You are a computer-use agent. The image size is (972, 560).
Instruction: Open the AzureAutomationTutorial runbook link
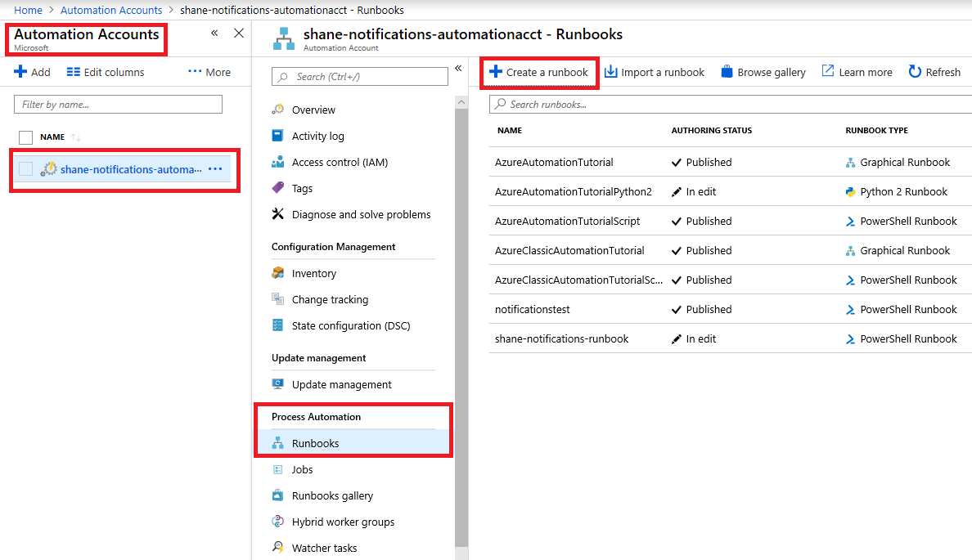(553, 162)
